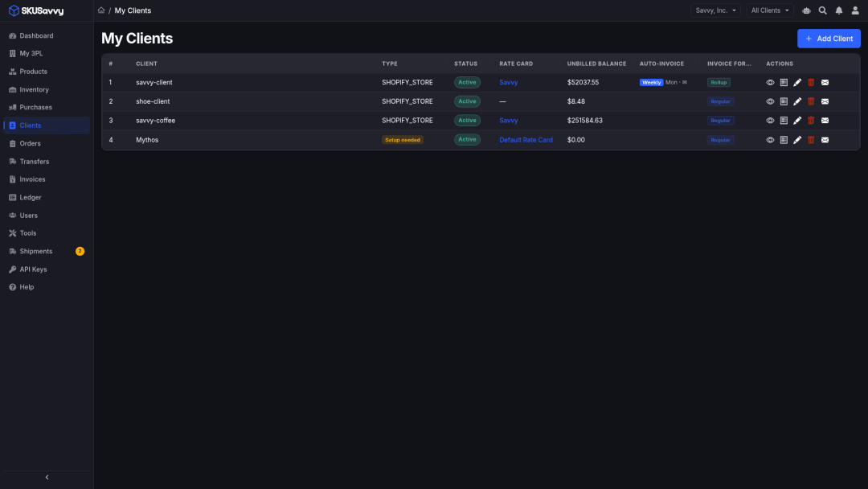The width and height of the screenshot is (868, 489).
Task: View savvy-coffee client with eye icon
Action: (770, 120)
